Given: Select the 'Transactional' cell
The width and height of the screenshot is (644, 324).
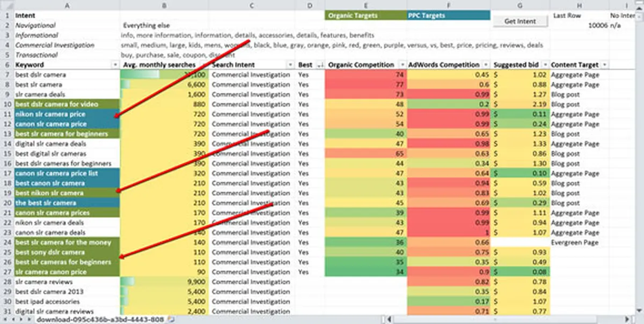Looking at the screenshot, I should click(67, 55).
